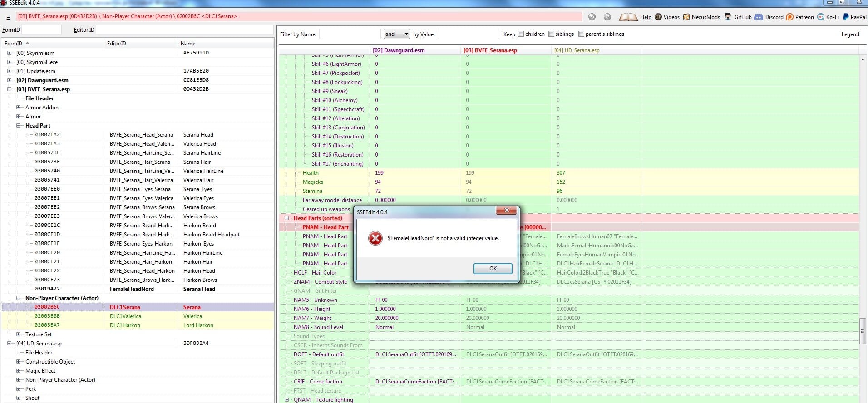868x403 pixels.
Task: Collapse Head Parts (sorted) in record view
Action: point(286,218)
